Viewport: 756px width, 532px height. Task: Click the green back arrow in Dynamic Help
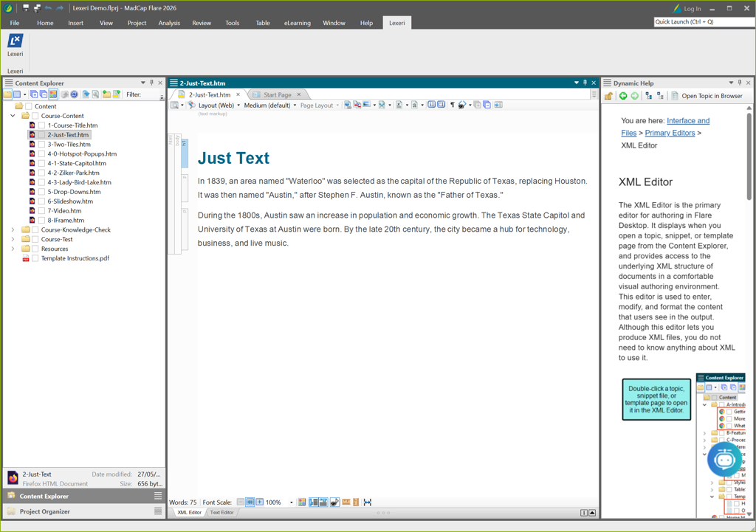pyautogui.click(x=623, y=96)
